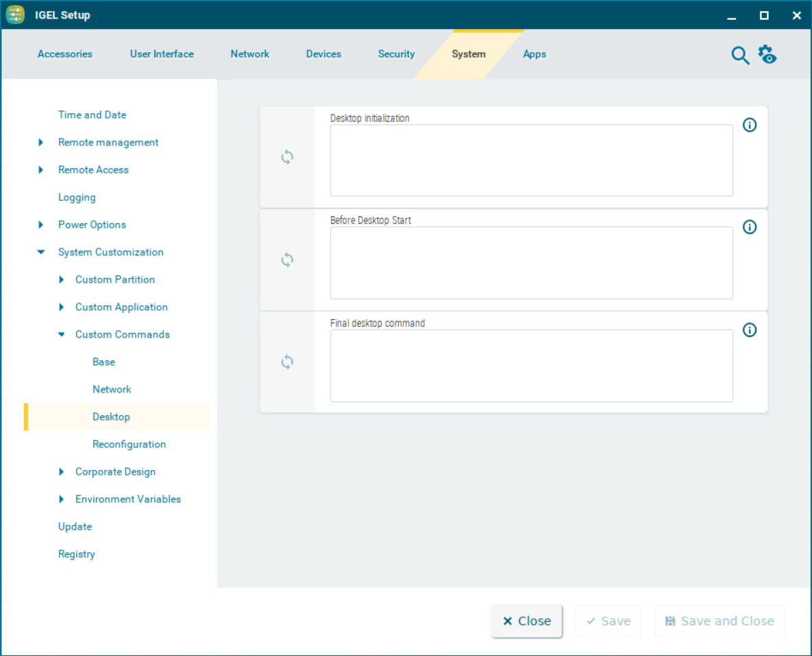The image size is (812, 656).
Task: Expand the Remote management tree node
Action: pos(40,143)
